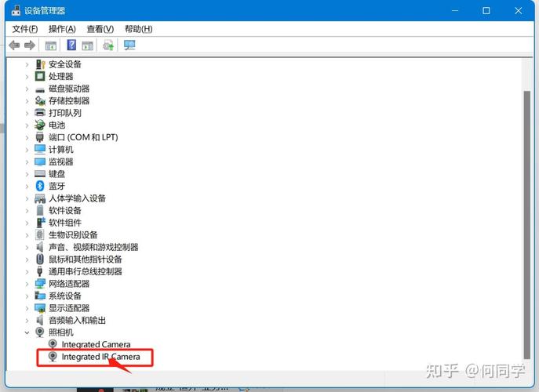539x392 pixels.
Task: Open the 文件(F) menu
Action: pyautogui.click(x=25, y=29)
